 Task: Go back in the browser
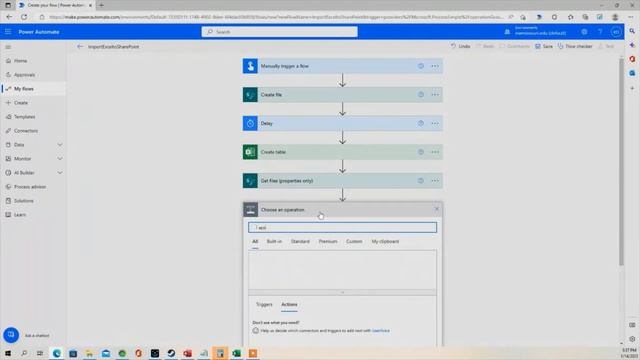[9, 17]
